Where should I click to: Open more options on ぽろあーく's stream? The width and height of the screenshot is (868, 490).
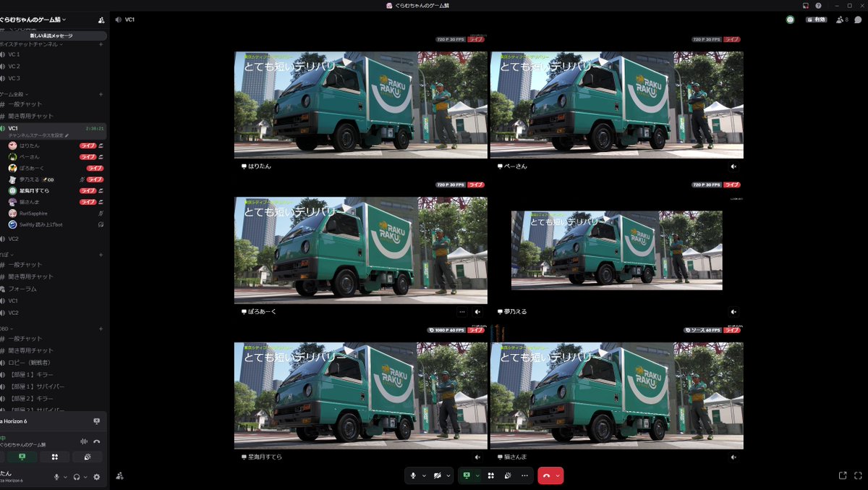(x=461, y=312)
